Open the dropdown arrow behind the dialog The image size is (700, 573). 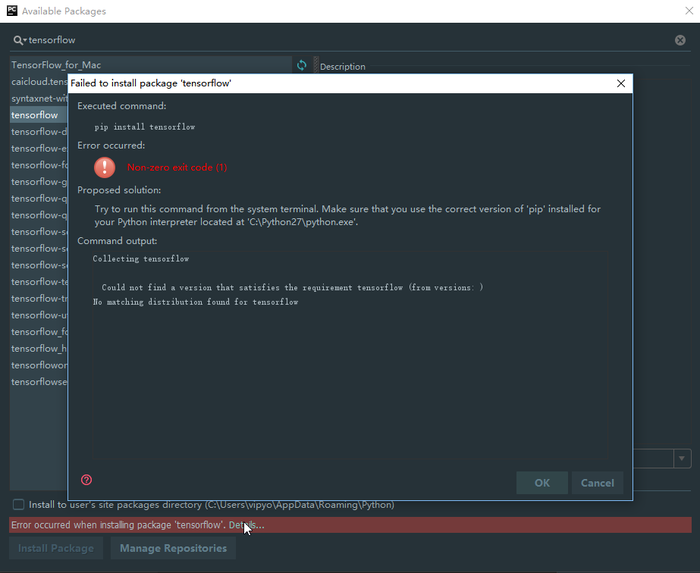pos(682,459)
